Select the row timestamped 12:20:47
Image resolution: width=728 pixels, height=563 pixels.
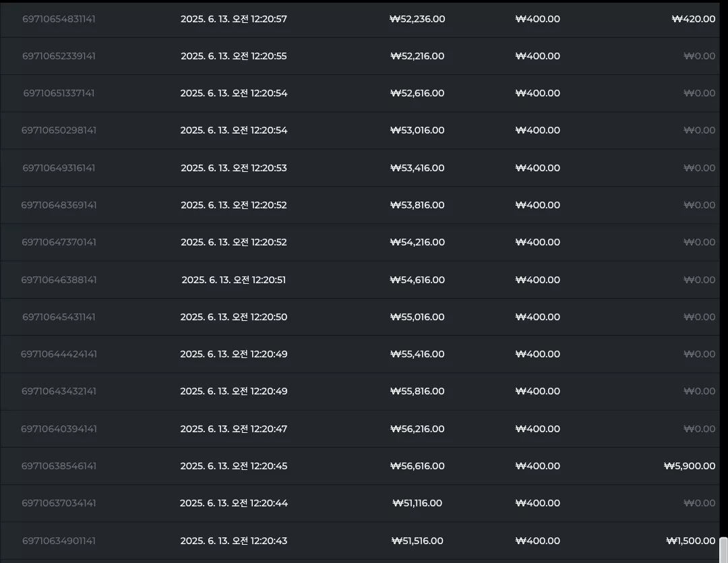[x=360, y=429]
